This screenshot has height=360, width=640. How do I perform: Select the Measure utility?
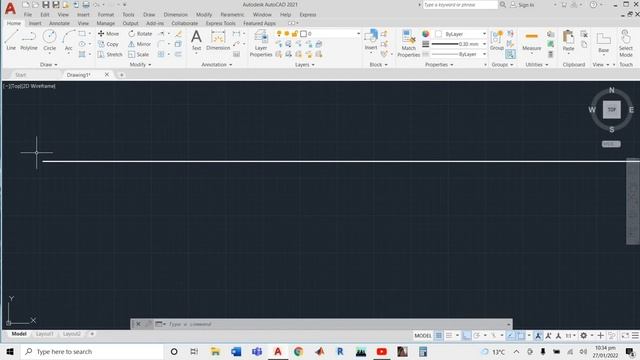(x=531, y=40)
